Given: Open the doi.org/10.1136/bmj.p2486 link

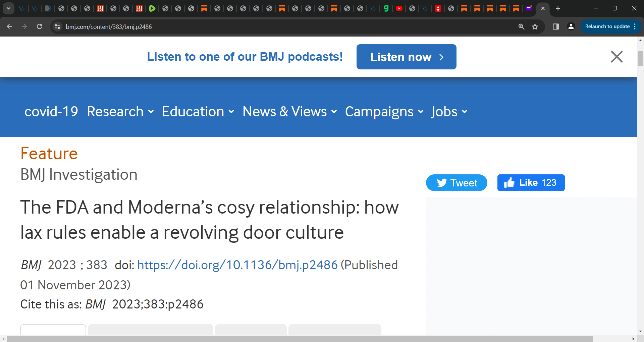Looking at the screenshot, I should click(237, 265).
